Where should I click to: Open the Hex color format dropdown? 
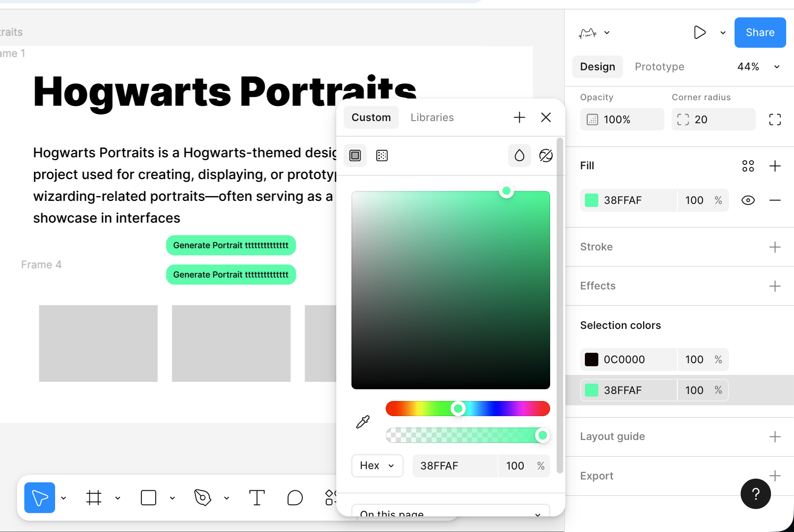coord(377,466)
